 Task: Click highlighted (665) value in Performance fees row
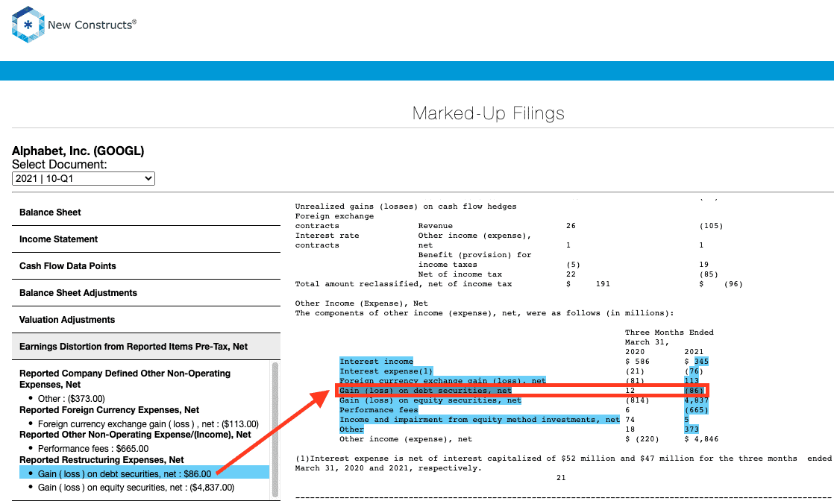(696, 410)
